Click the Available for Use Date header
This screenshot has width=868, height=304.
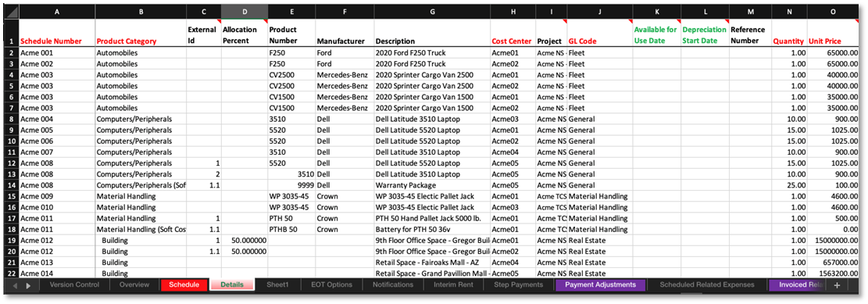coord(656,34)
